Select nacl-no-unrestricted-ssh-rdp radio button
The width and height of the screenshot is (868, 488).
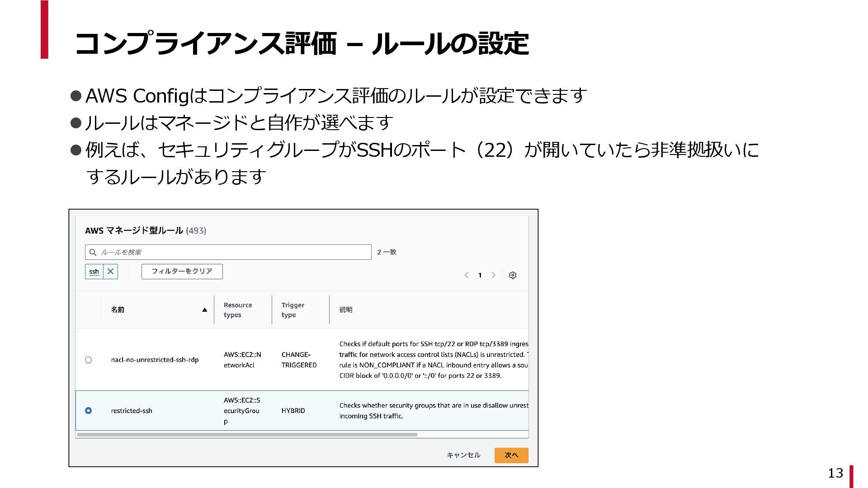[x=88, y=360]
